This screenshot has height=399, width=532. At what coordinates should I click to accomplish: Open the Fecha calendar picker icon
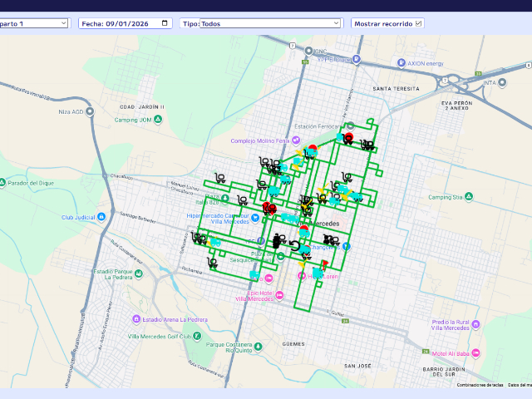(x=166, y=23)
